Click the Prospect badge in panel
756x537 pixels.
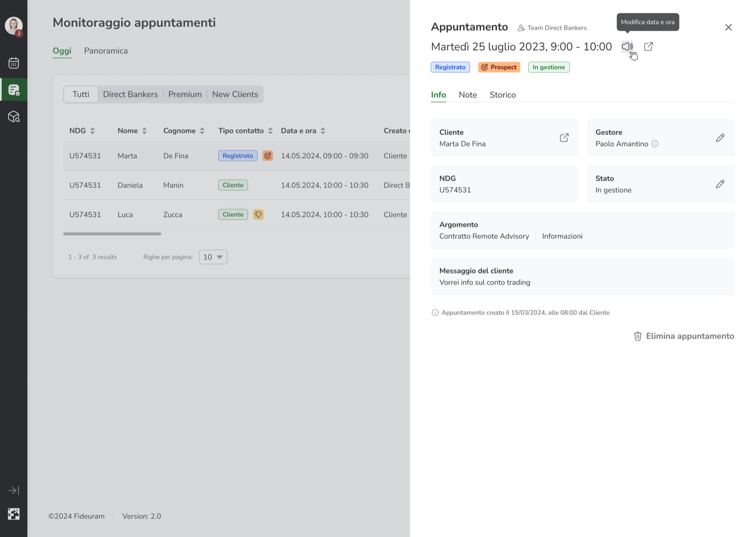point(499,67)
